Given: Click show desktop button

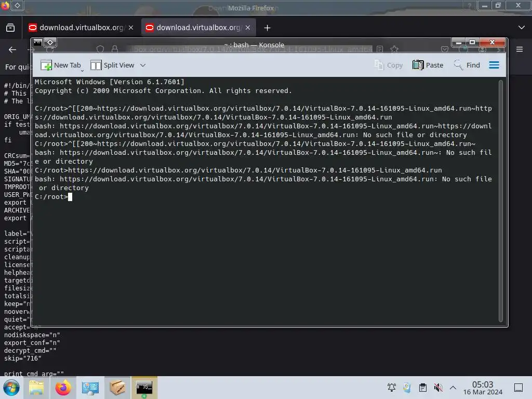Looking at the screenshot, I should 518,387.
